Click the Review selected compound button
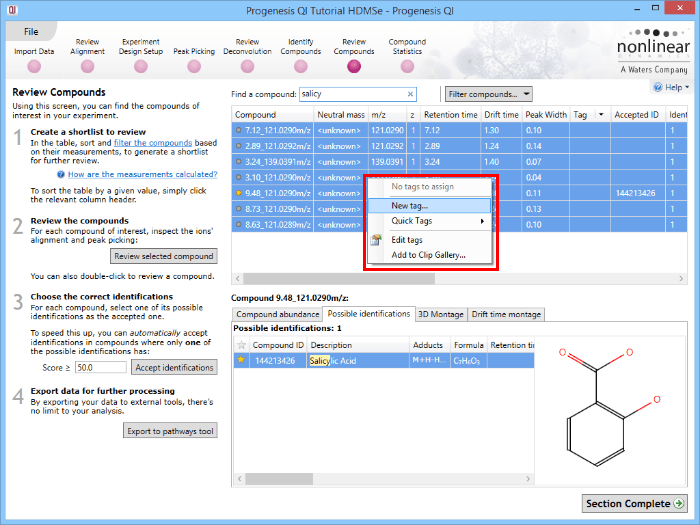Viewport: 700px width, 525px height. pyautogui.click(x=164, y=256)
